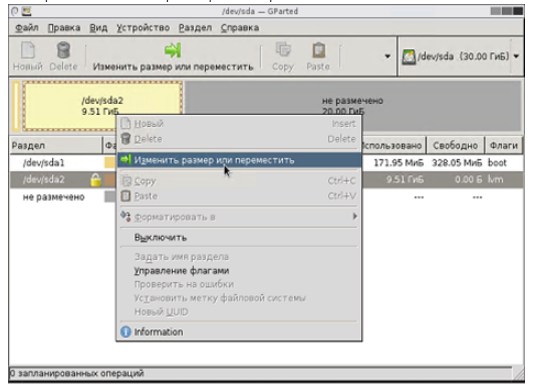Click the green arrow icon in highlighted menu entry
This screenshot has height=389, width=537.
point(126,159)
